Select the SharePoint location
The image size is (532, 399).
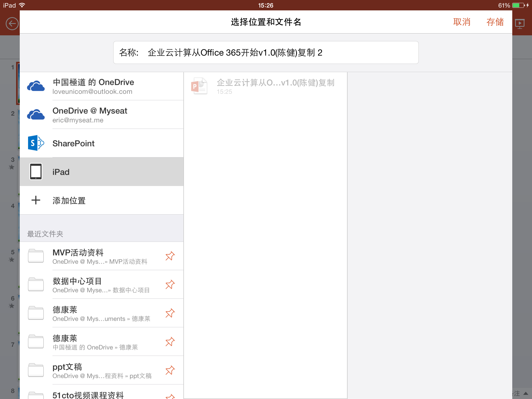(102, 143)
